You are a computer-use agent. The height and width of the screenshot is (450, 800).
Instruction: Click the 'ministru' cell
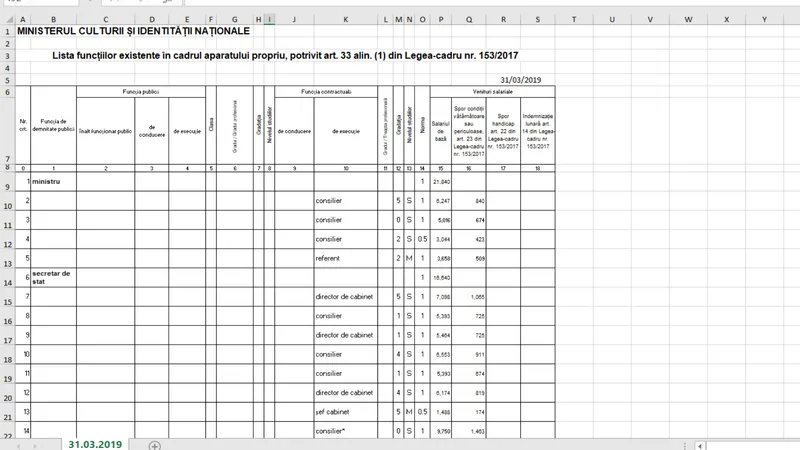54,182
